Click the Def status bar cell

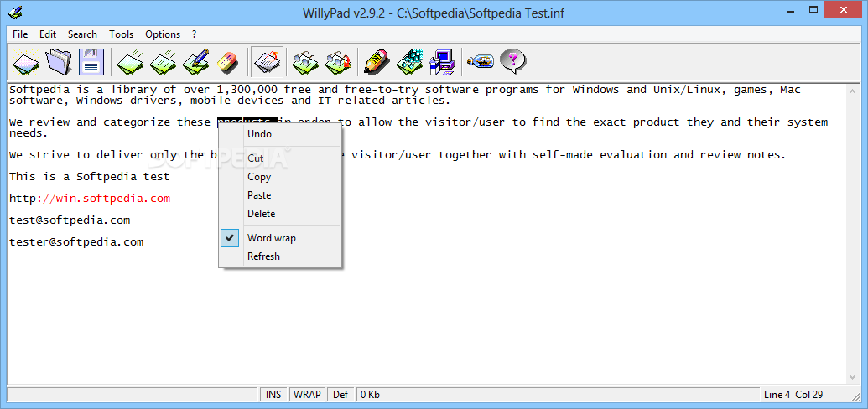(341, 395)
